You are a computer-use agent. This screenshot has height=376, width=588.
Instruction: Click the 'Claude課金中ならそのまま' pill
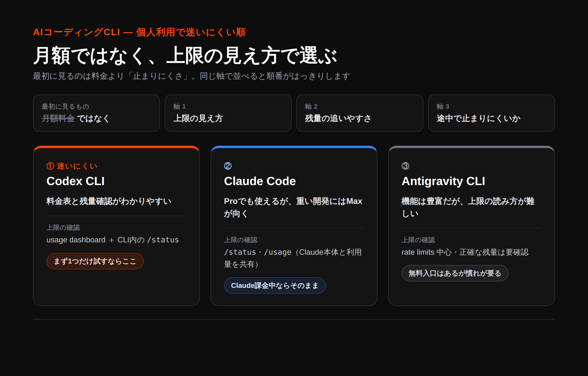click(x=275, y=286)
